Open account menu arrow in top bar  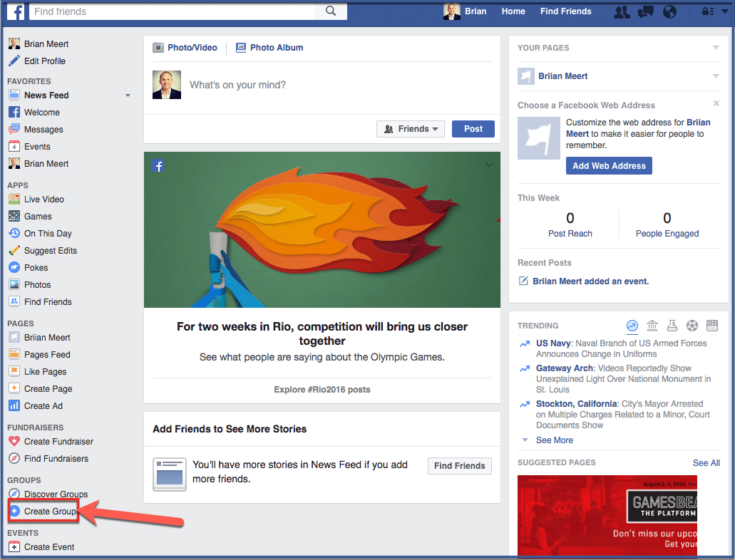[725, 11]
